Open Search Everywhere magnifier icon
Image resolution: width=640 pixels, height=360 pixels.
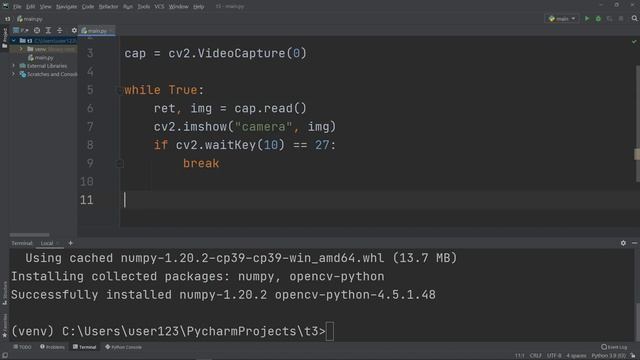coord(634,19)
